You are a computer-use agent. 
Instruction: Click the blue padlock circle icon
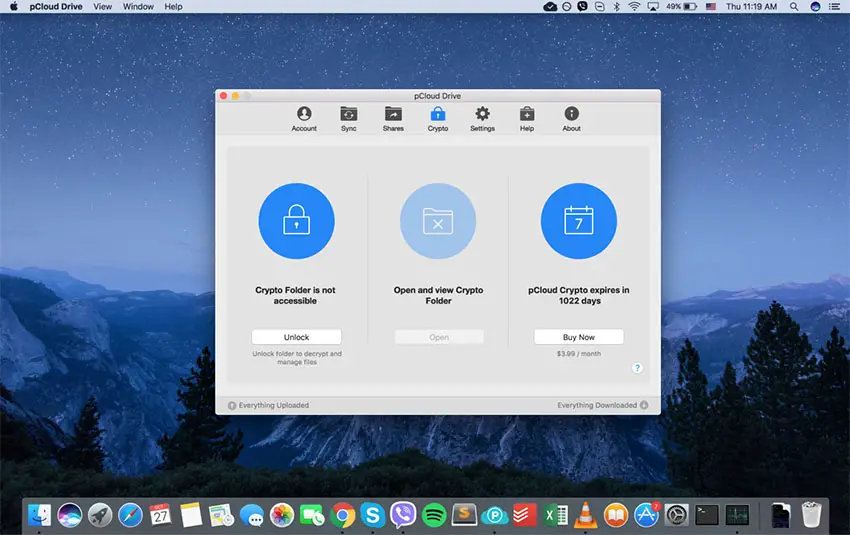tap(297, 221)
